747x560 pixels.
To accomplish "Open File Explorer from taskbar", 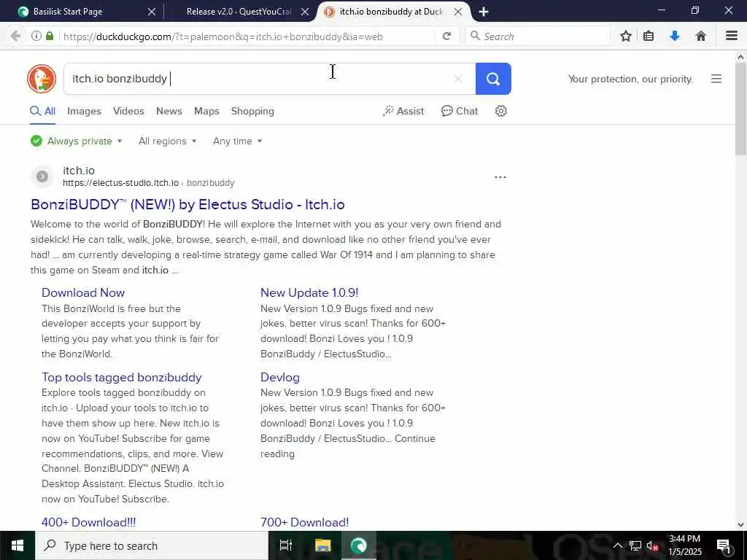I will click(x=322, y=545).
